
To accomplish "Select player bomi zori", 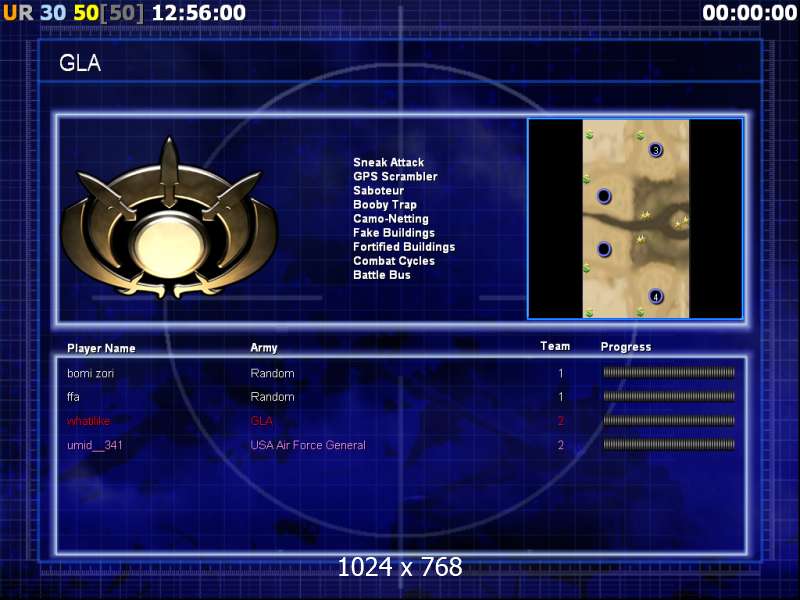I will [x=90, y=373].
